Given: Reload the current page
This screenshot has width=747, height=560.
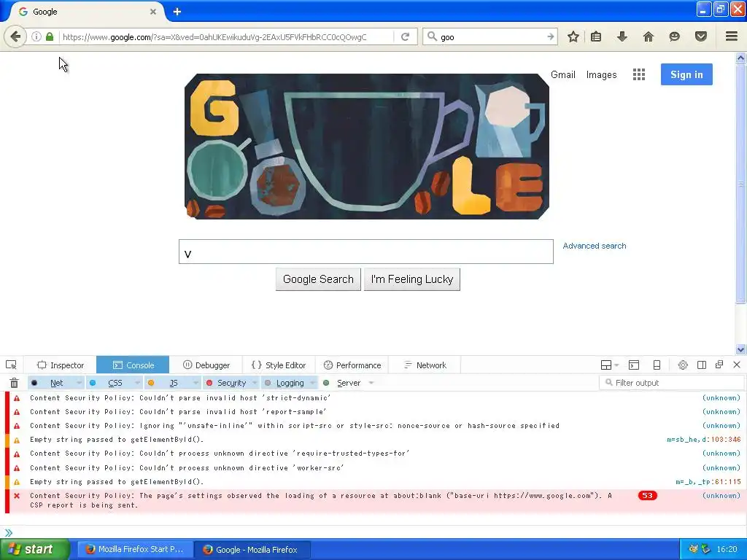Looking at the screenshot, I should (x=406, y=36).
